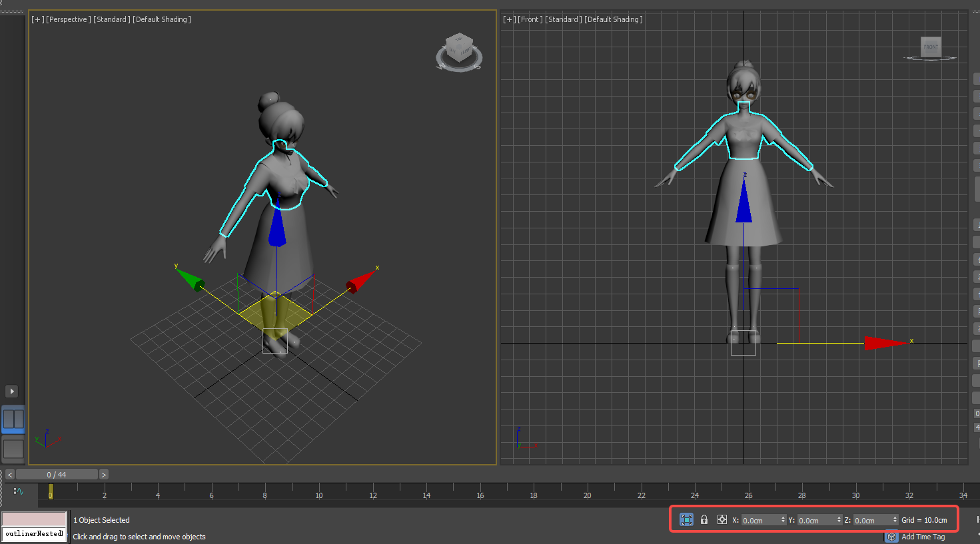
Task: Click green Y-axis gizmo arrow in Perspective viewport
Action: tap(191, 280)
